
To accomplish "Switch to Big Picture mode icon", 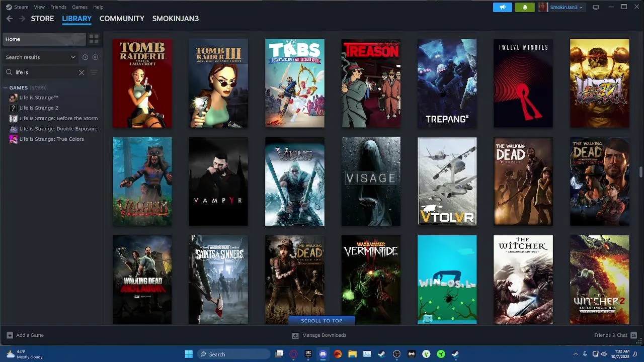I will [x=596, y=7].
